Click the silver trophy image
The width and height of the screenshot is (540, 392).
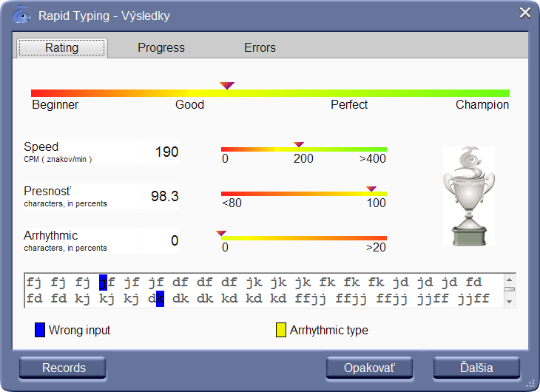pos(469,196)
